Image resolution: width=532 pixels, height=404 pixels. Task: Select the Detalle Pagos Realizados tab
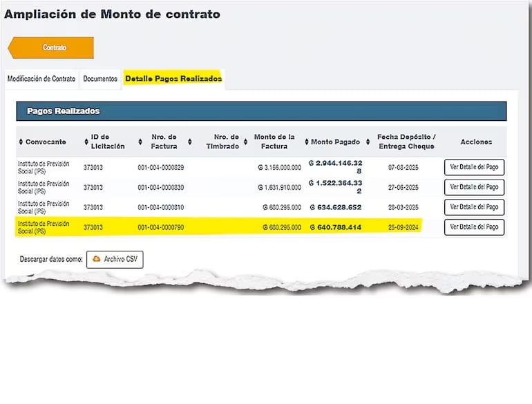coord(173,79)
